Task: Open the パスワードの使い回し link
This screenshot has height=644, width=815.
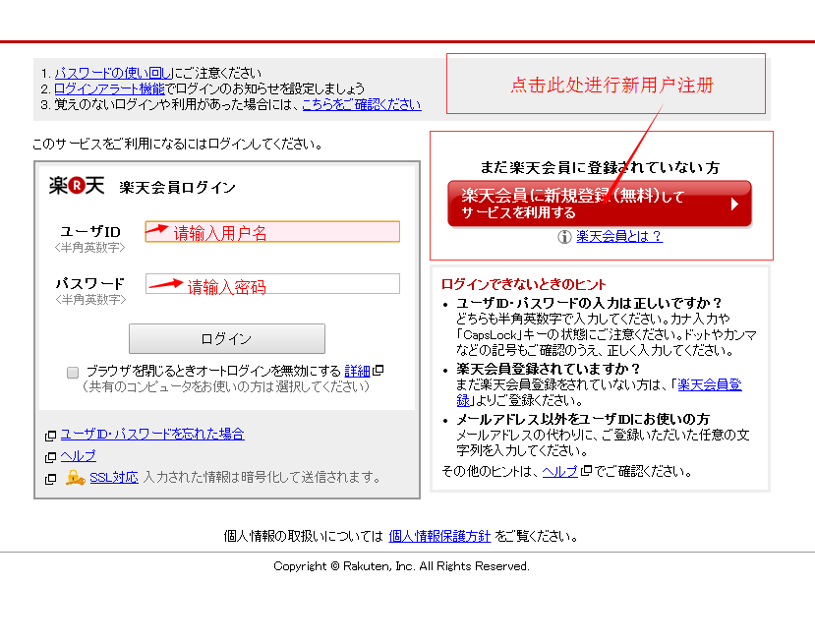Action: coord(113,73)
